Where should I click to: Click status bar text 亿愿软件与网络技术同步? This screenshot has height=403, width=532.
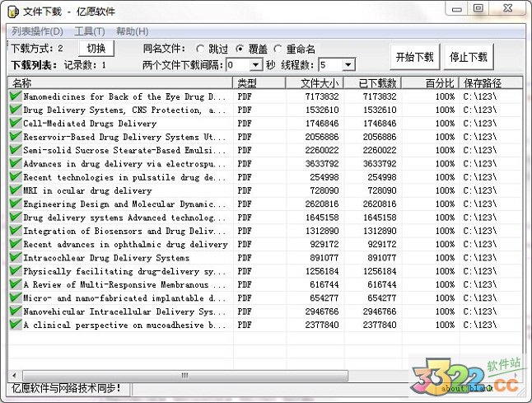coord(66,388)
